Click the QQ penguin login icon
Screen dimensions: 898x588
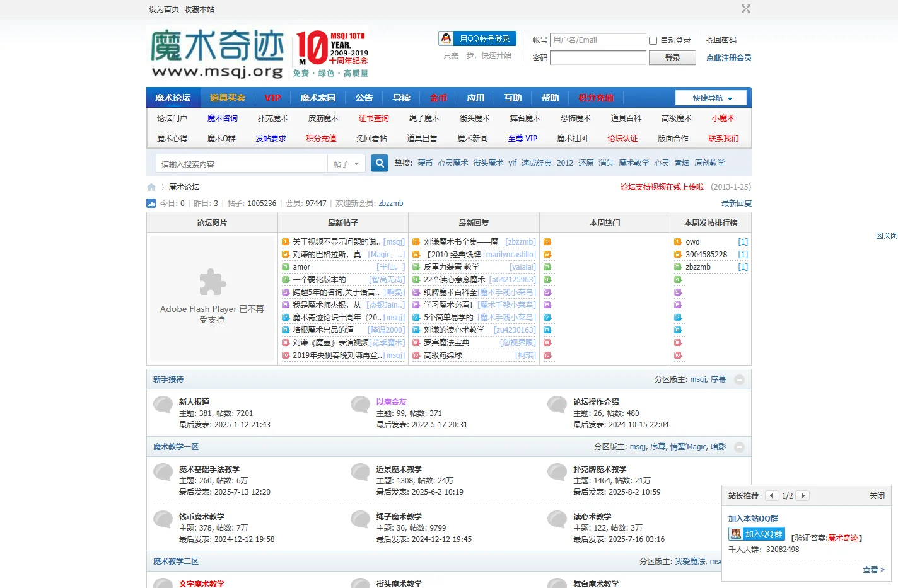click(446, 39)
